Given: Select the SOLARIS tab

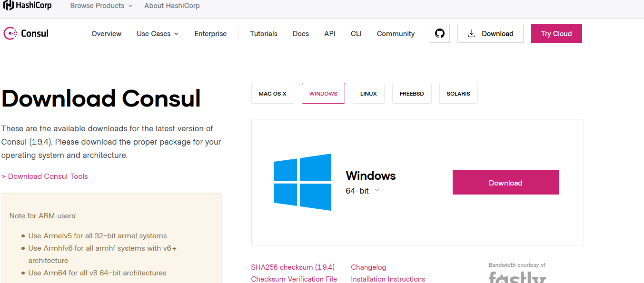Looking at the screenshot, I should (x=458, y=93).
